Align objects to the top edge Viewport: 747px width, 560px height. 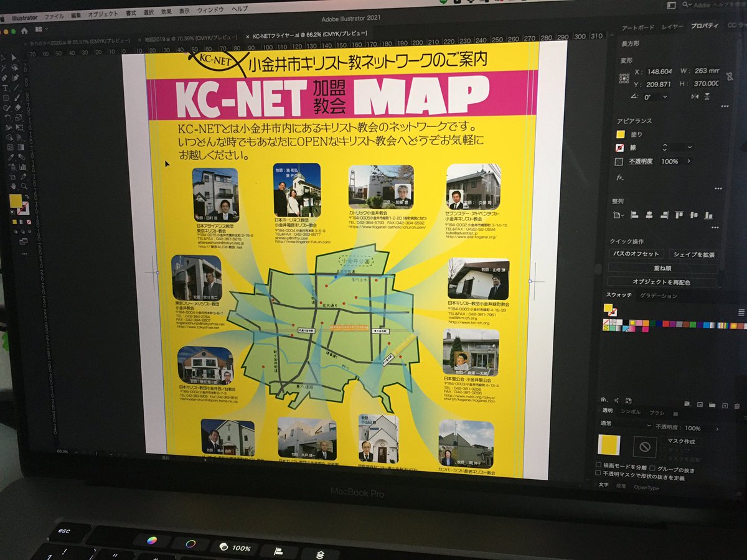[x=679, y=215]
